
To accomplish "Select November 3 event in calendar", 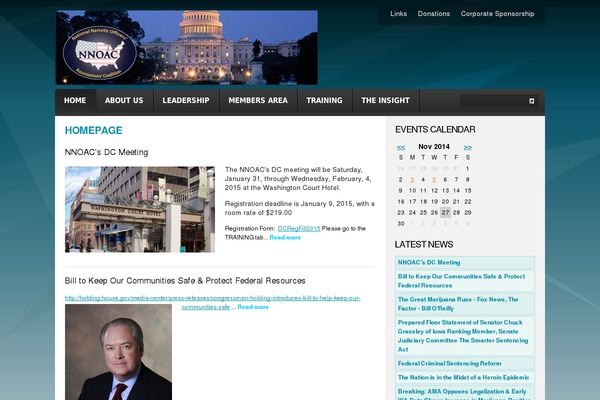I will click(412, 180).
